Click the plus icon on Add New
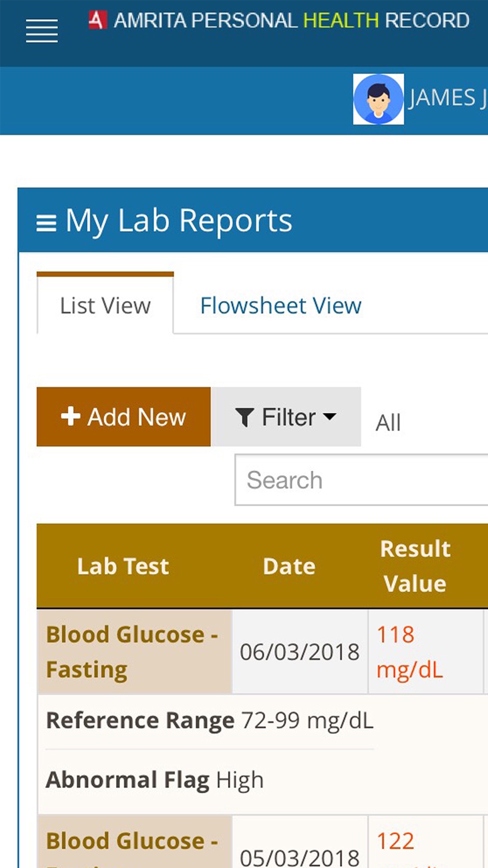The width and height of the screenshot is (488, 868). (x=71, y=416)
